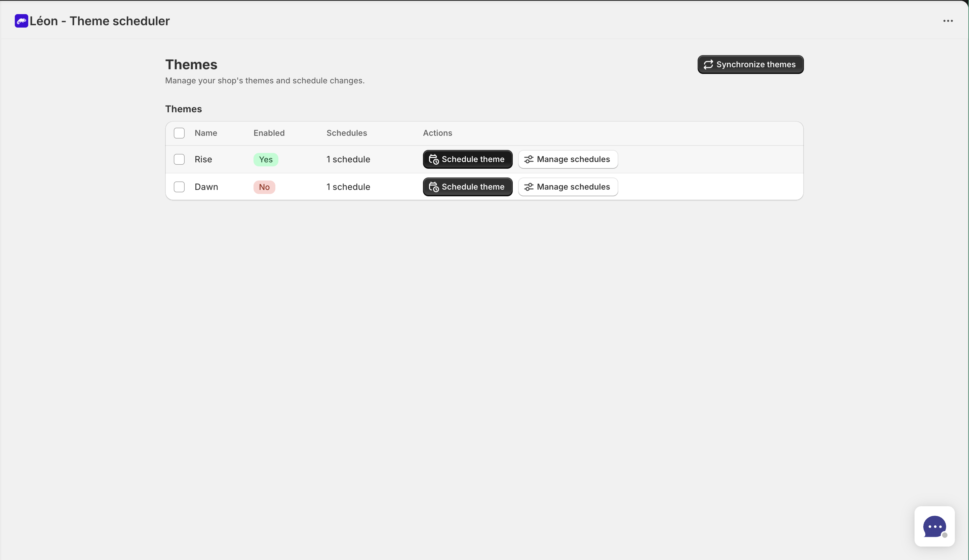Screen dimensions: 969x560
Task: Click the Name column header
Action: point(205,133)
